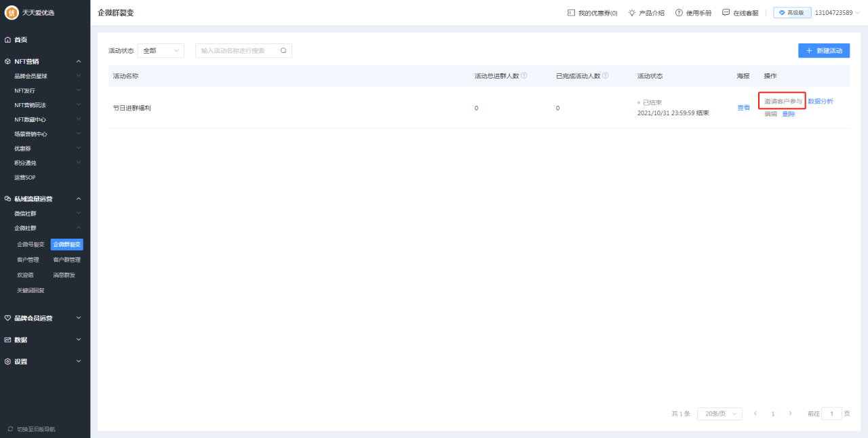Open the 活动状态 全部 dropdown
Image resolution: width=868 pixels, height=438 pixels.
(x=161, y=51)
